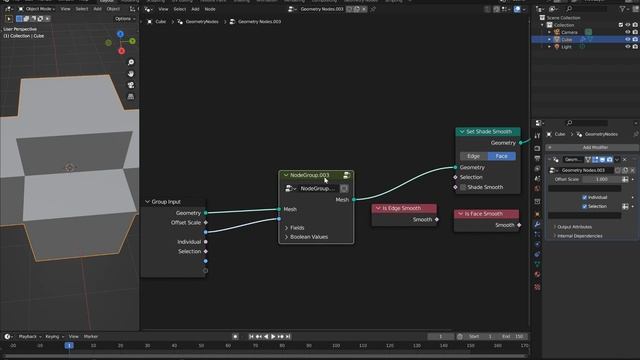Collapse the NodeGroup.003 node
The width and height of the screenshot is (640, 360).
pos(286,175)
